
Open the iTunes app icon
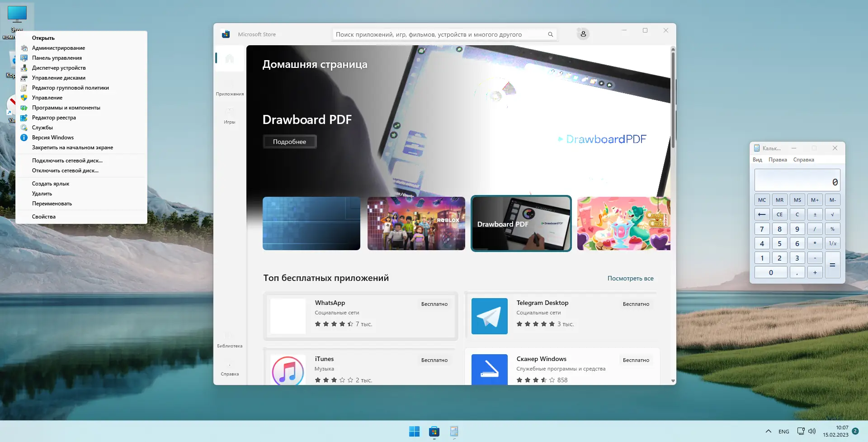288,370
